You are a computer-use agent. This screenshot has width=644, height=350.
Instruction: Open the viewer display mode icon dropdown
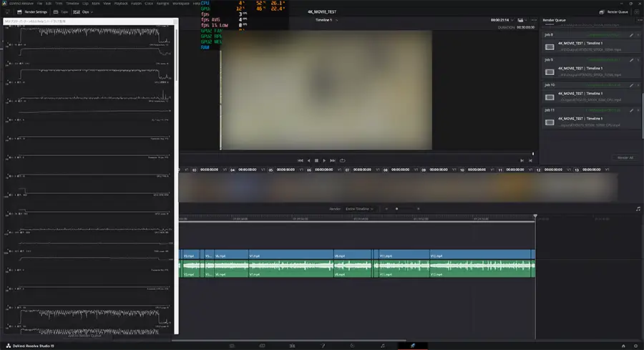[522, 20]
